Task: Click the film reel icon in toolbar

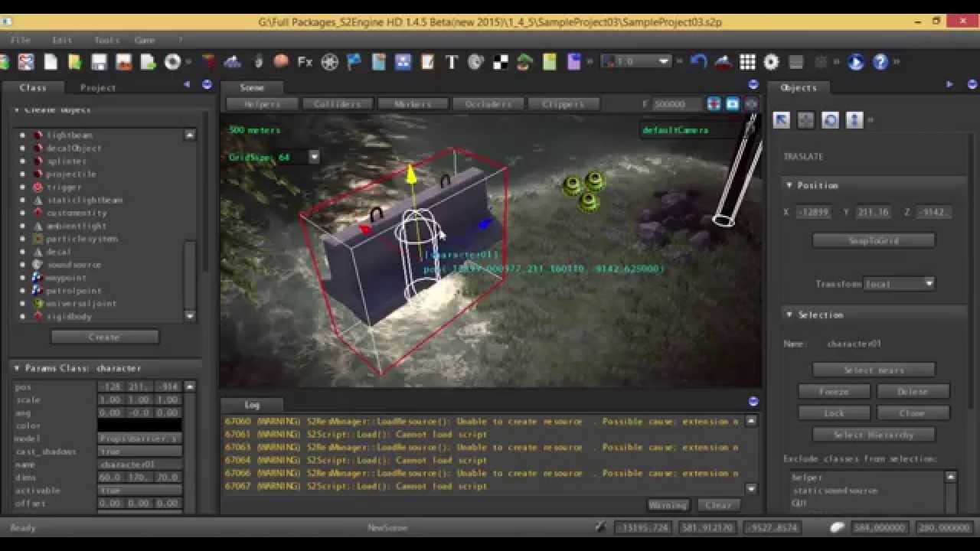Action: tap(330, 62)
